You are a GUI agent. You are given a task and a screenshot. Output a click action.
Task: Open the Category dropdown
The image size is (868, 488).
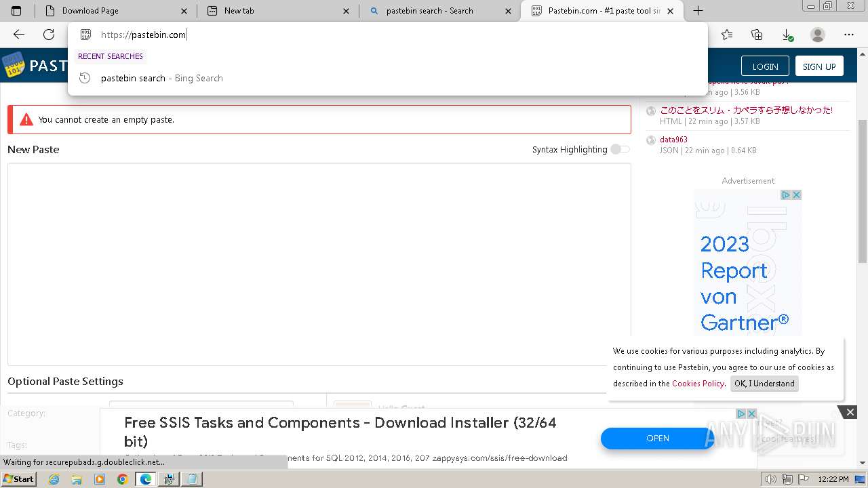click(x=201, y=405)
